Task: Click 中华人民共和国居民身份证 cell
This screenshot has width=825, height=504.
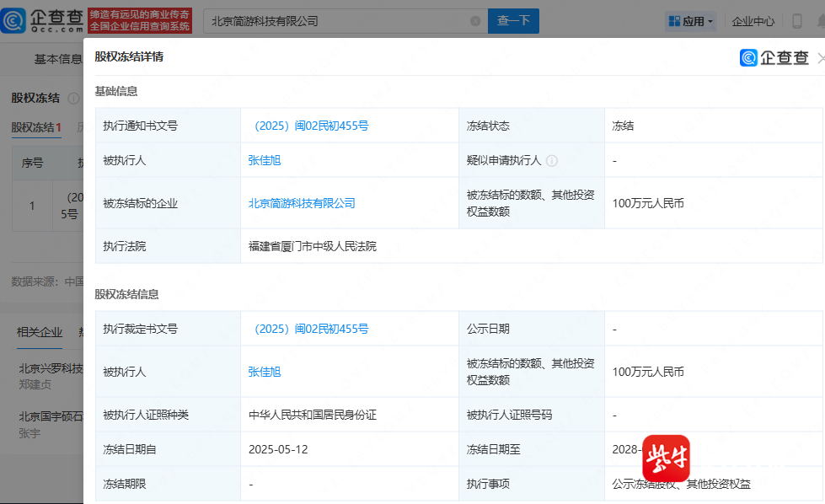Action: click(313, 416)
